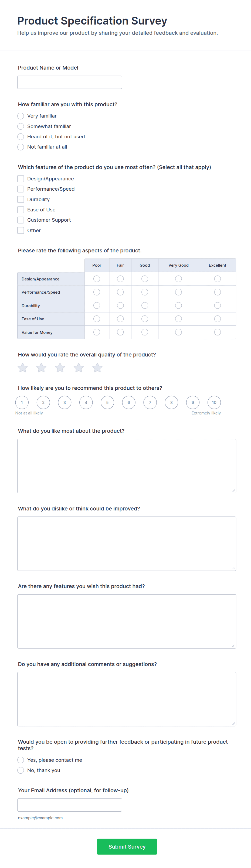Mark Value for Money as Poor
Viewport: 251px width, 868px height.
[97, 332]
